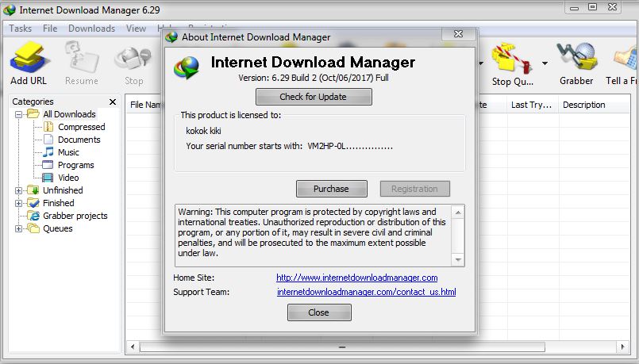
Task: Expand the Finished tree node
Action: (18, 203)
